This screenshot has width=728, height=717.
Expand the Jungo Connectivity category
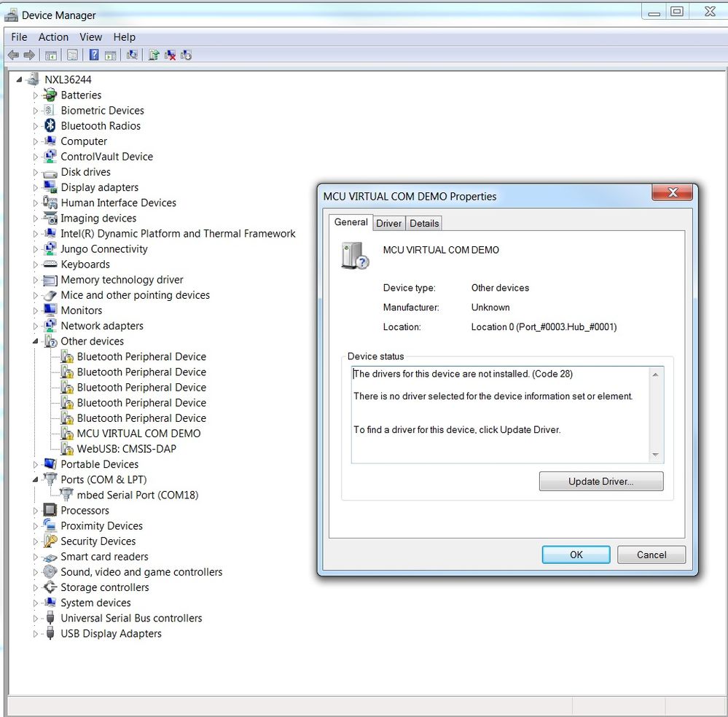point(35,249)
